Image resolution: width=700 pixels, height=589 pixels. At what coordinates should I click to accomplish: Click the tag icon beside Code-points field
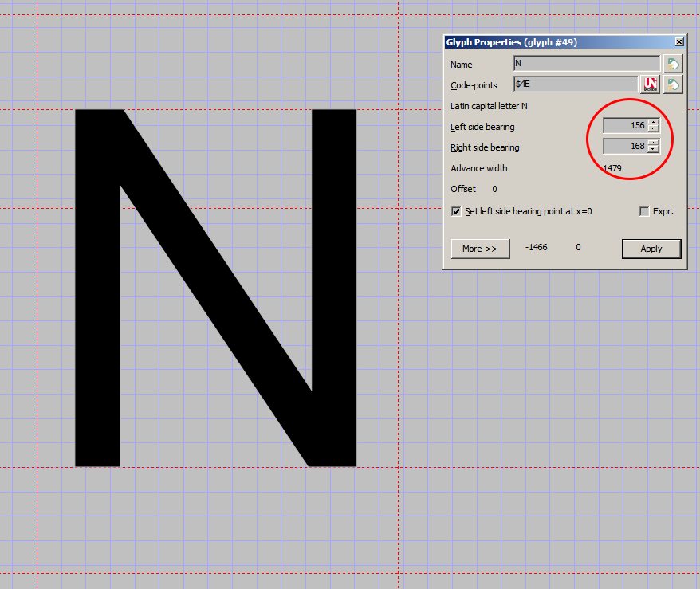coord(673,84)
